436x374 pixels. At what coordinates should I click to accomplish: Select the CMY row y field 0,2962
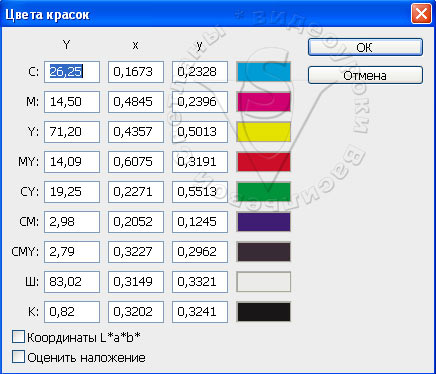(200, 252)
